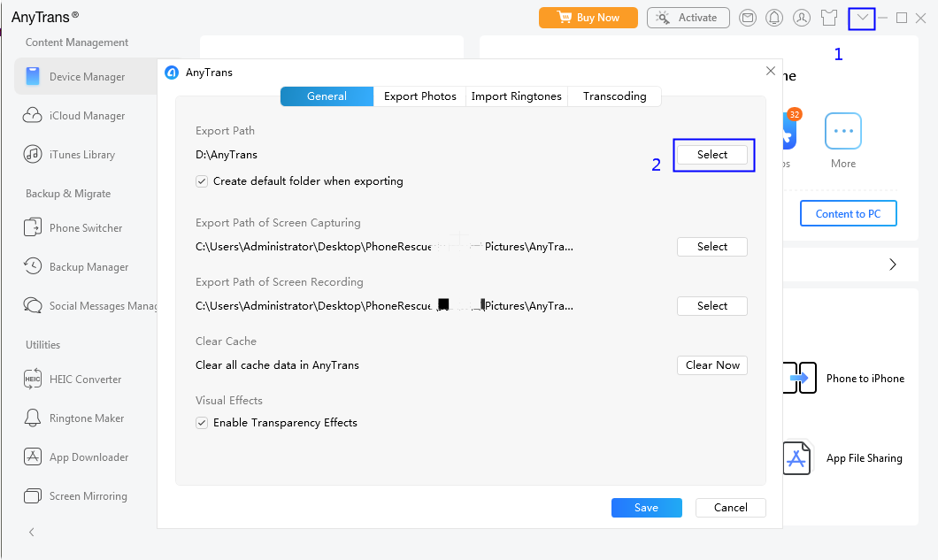Click Select for Screen Recording path

(x=711, y=306)
